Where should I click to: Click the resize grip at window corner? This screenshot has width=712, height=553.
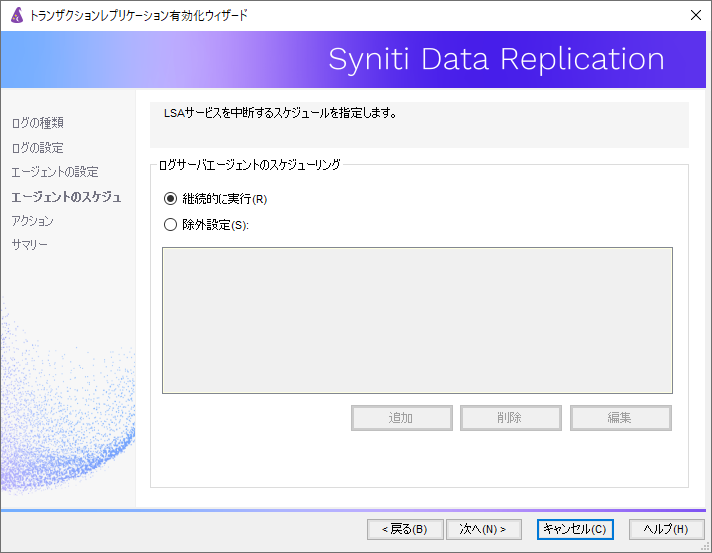point(706,547)
